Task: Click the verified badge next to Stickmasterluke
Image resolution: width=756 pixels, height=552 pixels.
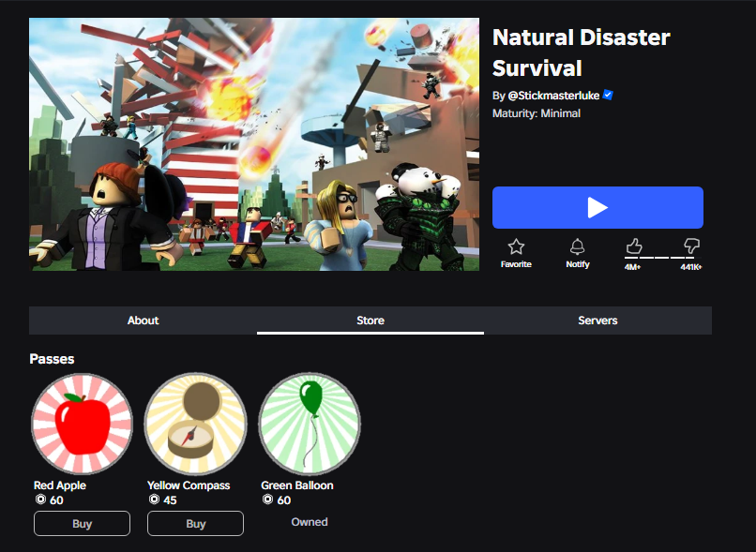Action: click(608, 95)
